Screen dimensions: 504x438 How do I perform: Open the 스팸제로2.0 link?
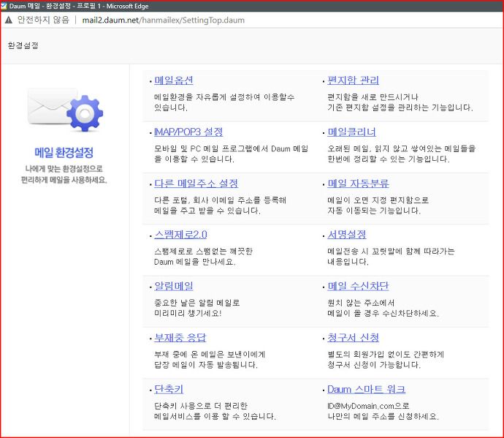point(180,234)
